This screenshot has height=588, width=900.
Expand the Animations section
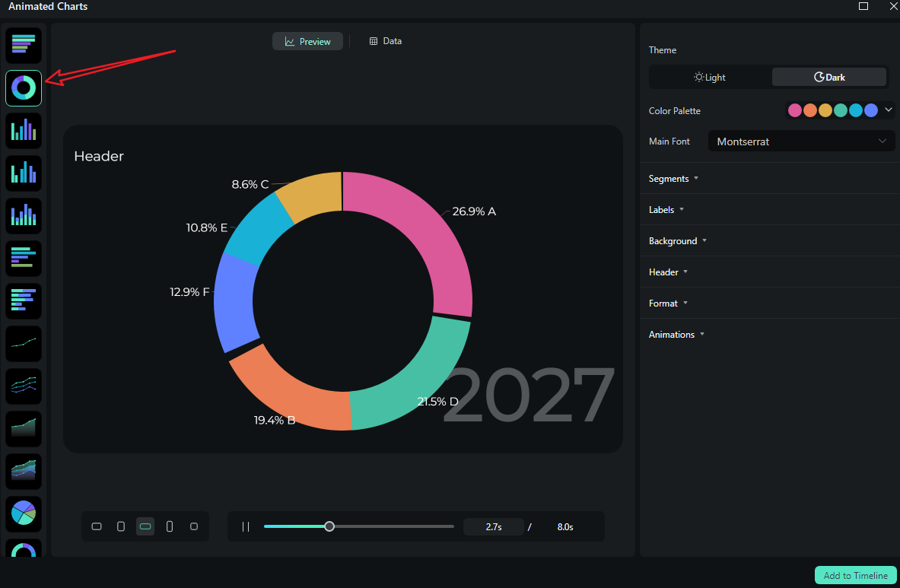point(676,334)
